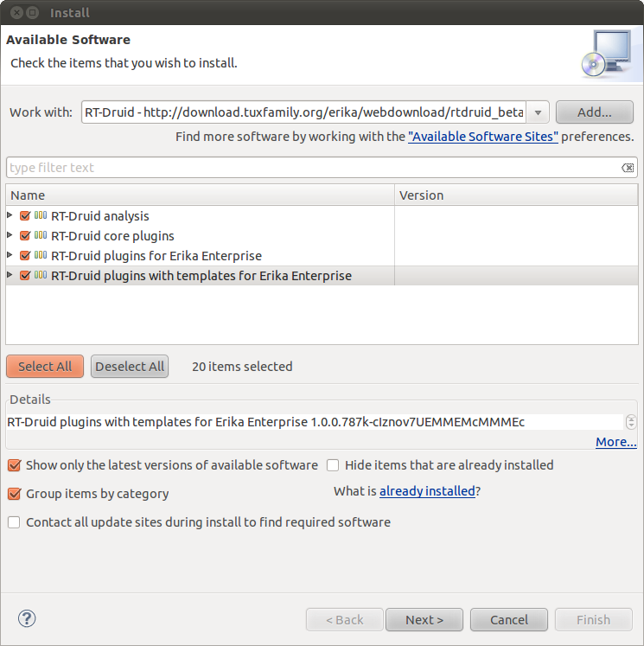Screen dimensions: 644x646
Task: Click the Next button
Action: point(424,620)
